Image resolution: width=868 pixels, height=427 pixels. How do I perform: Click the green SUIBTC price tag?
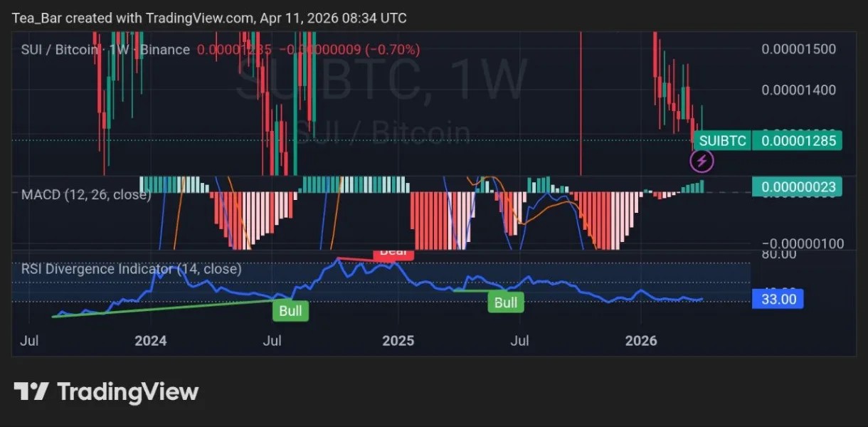click(x=723, y=140)
